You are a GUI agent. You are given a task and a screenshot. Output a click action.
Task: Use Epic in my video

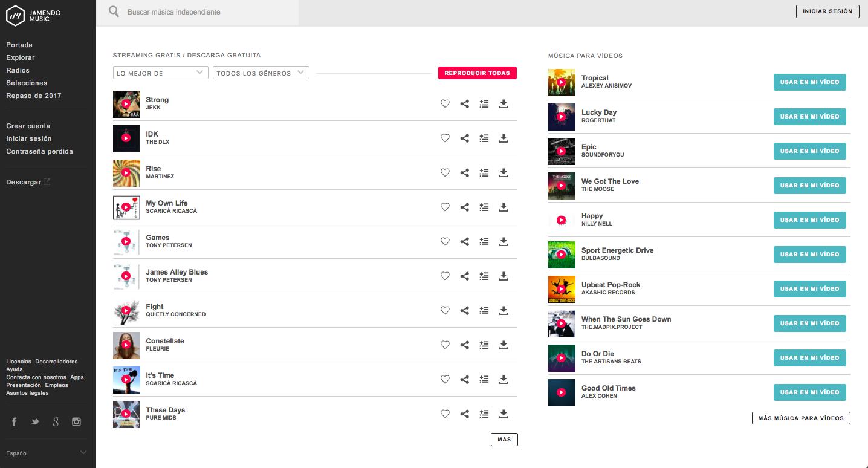tap(810, 151)
